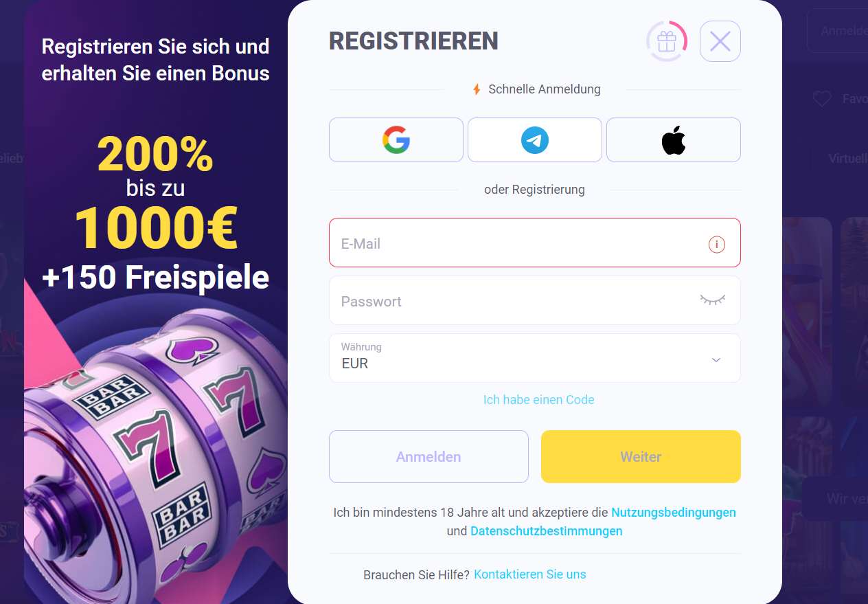Image resolution: width=868 pixels, height=604 pixels.
Task: Focus the E-Mail input field
Action: point(535,243)
